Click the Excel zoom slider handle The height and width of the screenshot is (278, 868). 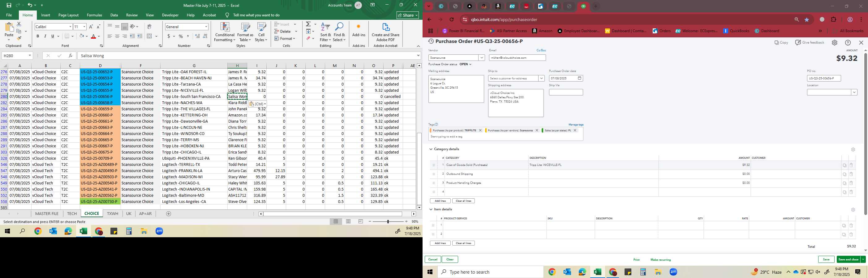pyautogui.click(x=388, y=221)
